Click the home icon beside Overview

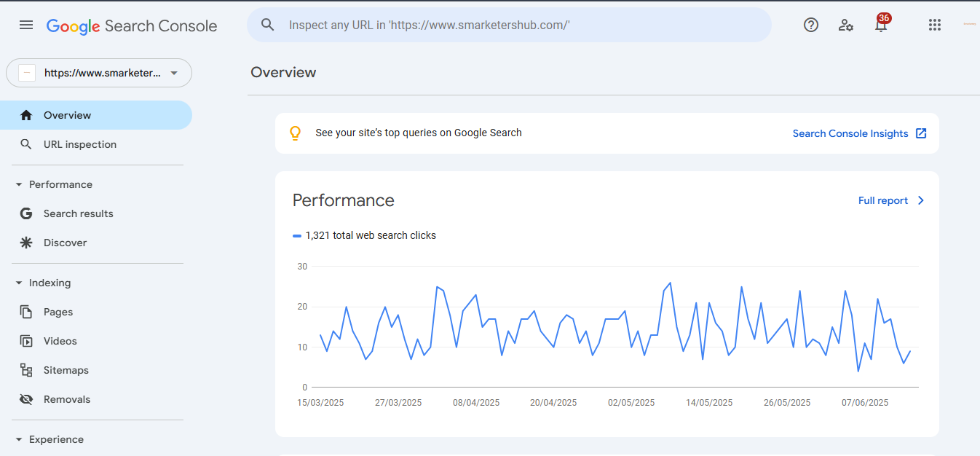click(x=26, y=115)
